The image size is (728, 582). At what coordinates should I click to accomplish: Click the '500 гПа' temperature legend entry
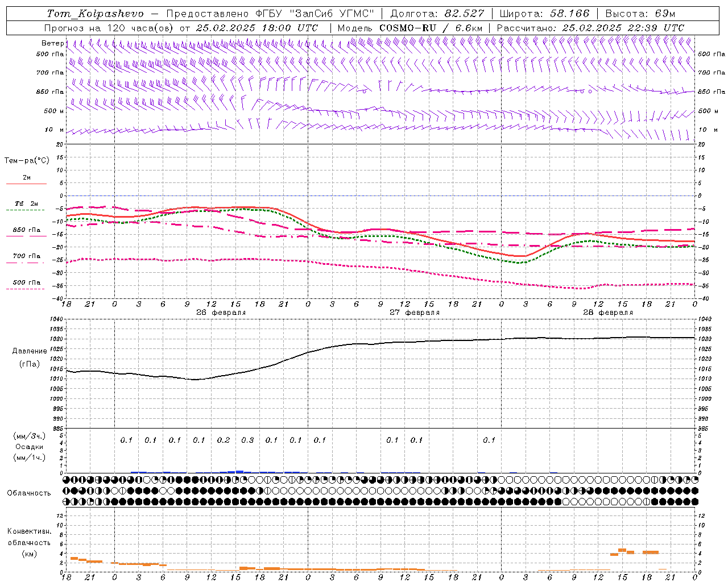tap(27, 282)
